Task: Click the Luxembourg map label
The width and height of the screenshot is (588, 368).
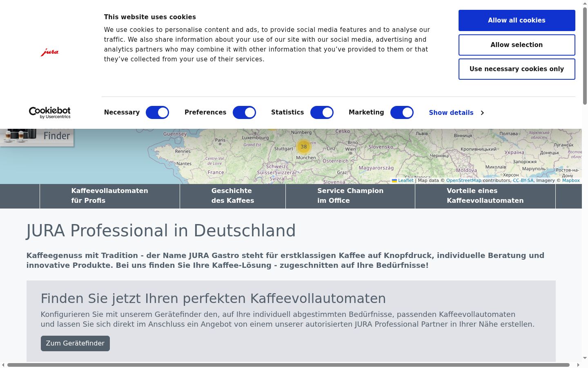Action: click(x=255, y=138)
